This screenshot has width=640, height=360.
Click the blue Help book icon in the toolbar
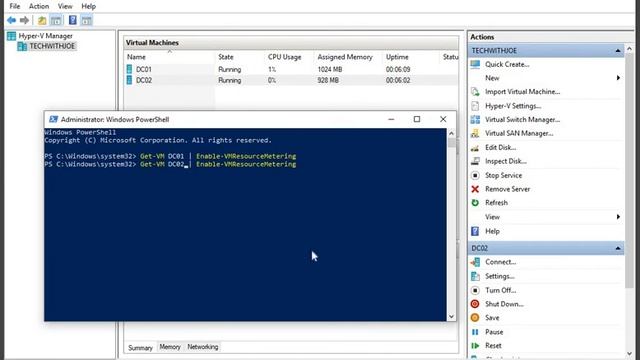tap(73, 20)
